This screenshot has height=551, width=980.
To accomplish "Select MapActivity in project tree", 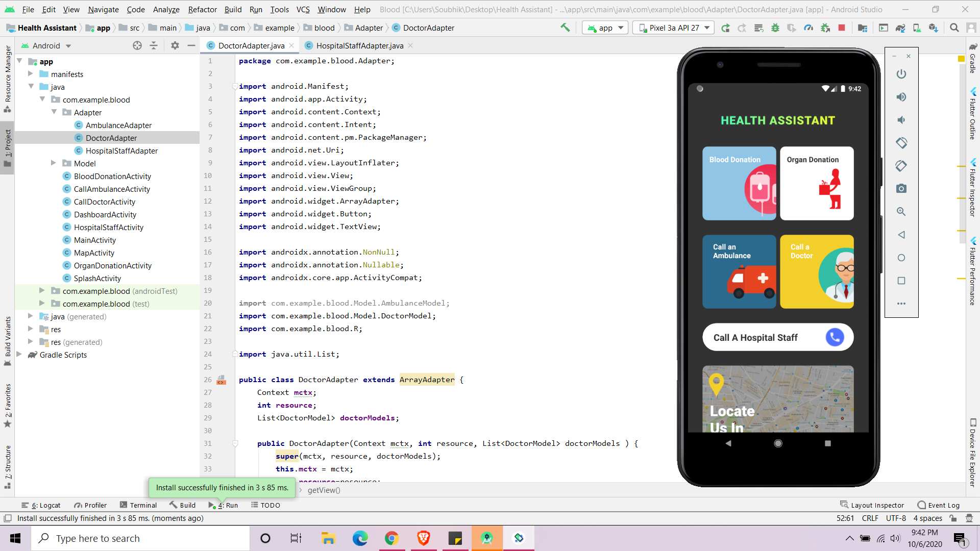I will pos(94,253).
